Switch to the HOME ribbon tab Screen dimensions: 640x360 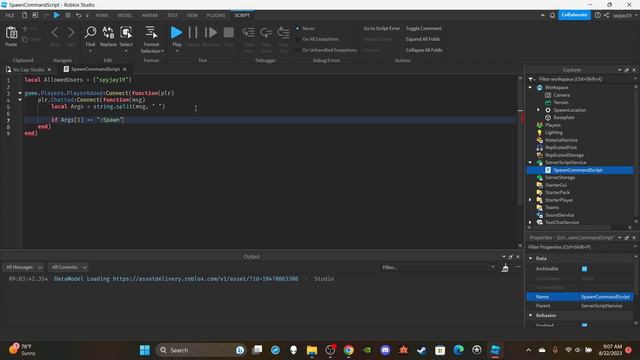(102, 16)
